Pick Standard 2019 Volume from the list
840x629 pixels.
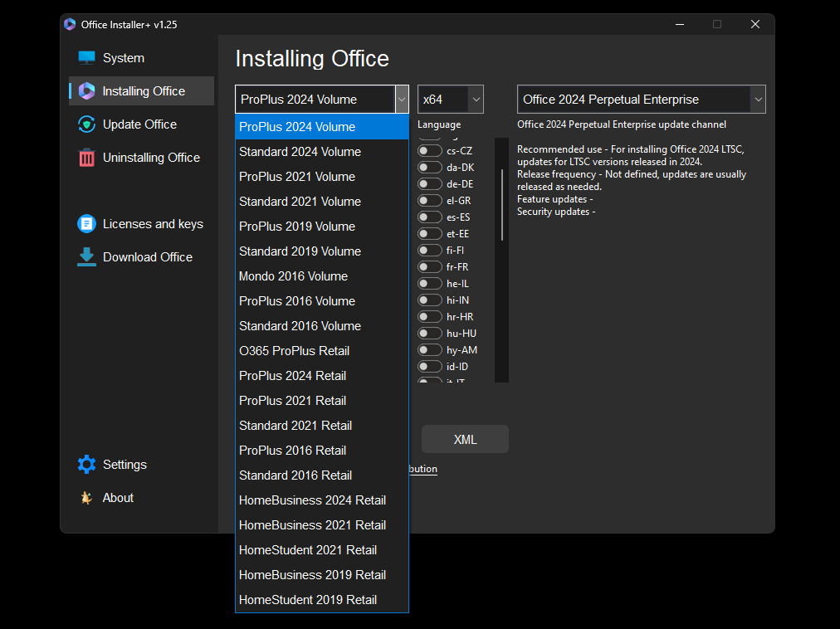point(322,251)
